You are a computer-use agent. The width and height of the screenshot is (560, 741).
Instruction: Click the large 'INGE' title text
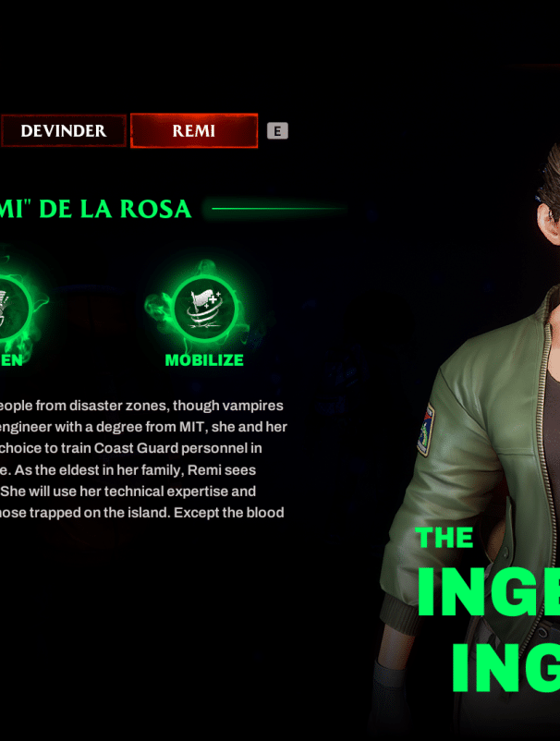(x=488, y=591)
